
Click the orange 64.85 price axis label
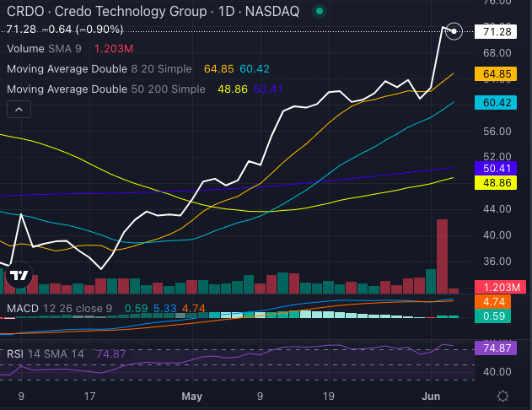(x=496, y=74)
